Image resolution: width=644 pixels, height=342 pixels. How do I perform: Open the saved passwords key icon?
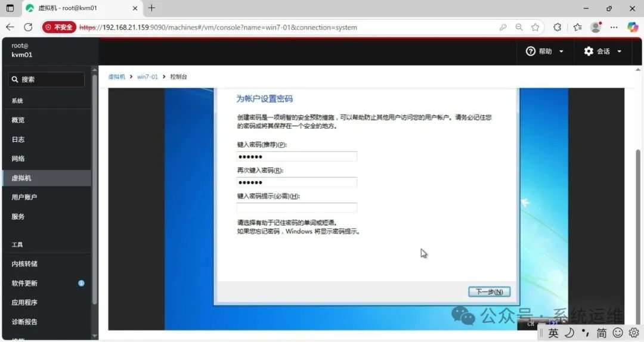(x=503, y=27)
